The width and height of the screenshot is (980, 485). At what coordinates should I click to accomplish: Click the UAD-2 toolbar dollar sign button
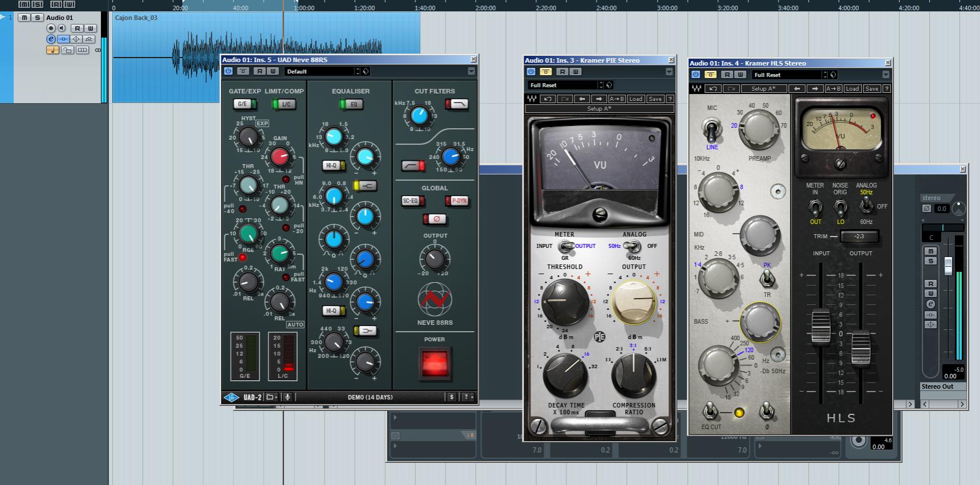tap(452, 397)
